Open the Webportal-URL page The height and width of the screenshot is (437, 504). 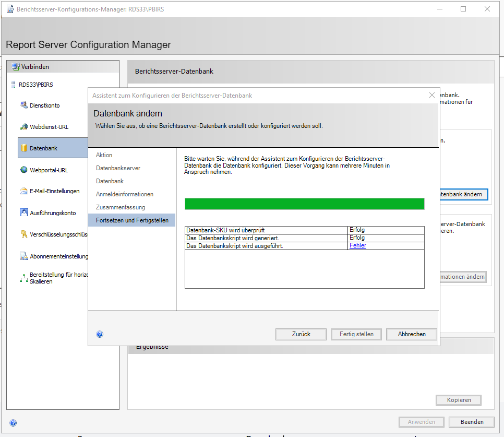(x=49, y=170)
